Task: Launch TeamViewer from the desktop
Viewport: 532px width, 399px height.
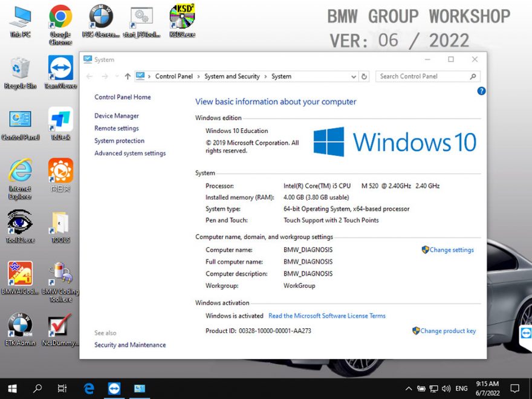Action: [60, 66]
